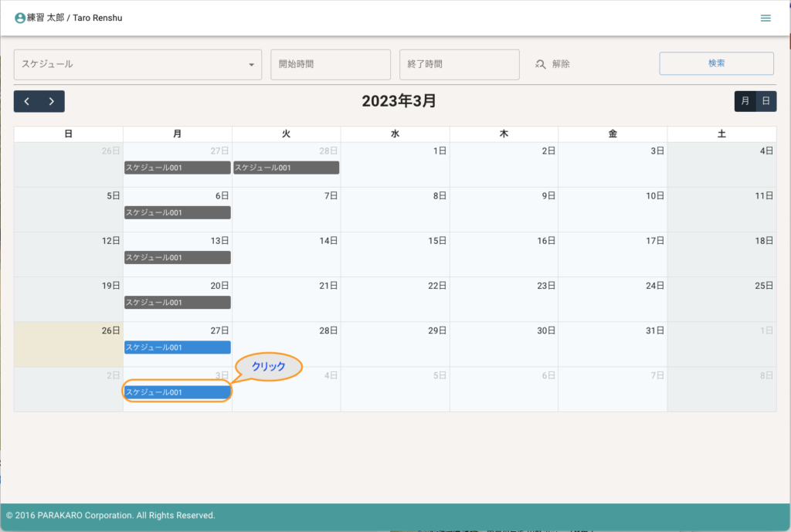Select スケジュール001 event on February 28th
Screen dimensions: 791x532
click(x=286, y=168)
